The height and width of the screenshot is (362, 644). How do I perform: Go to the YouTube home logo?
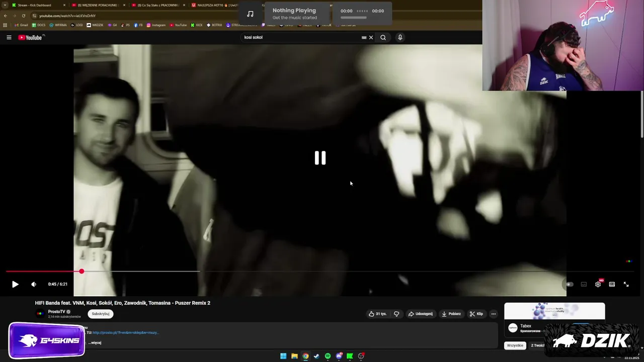tap(30, 37)
